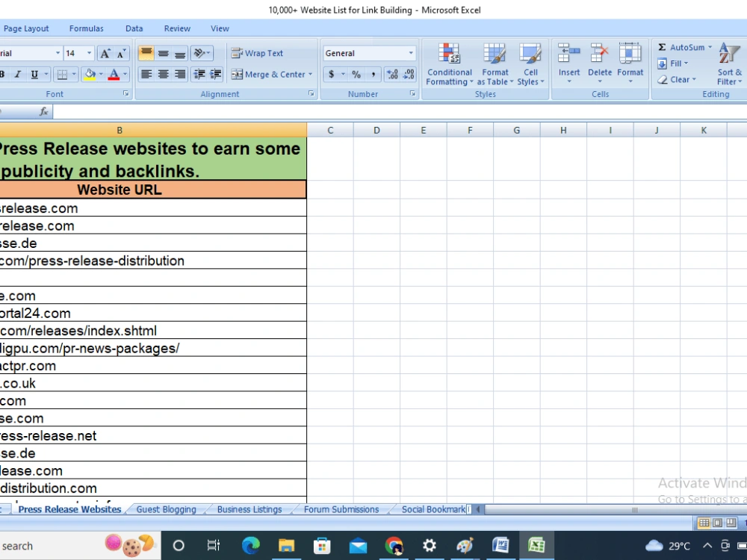Expand the Fill Color dropdown arrow

(x=101, y=74)
